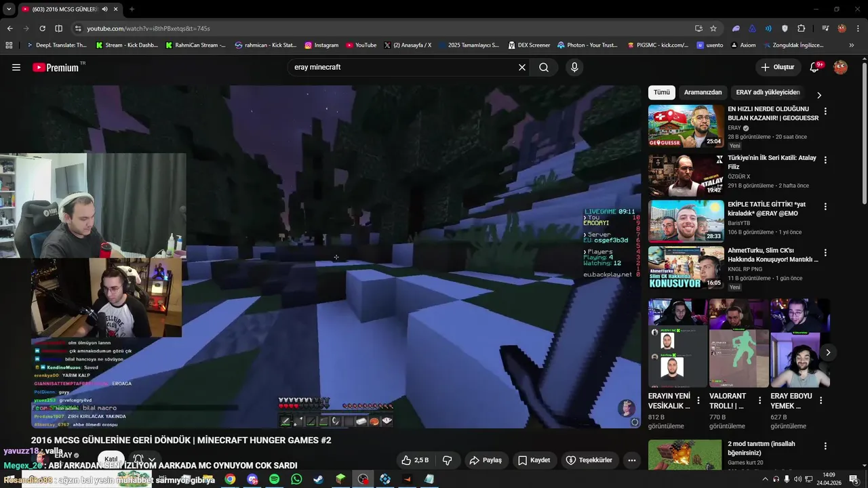This screenshot has width=868, height=488.
Task: Open the bookmarks bar apps grid
Action: point(9,45)
